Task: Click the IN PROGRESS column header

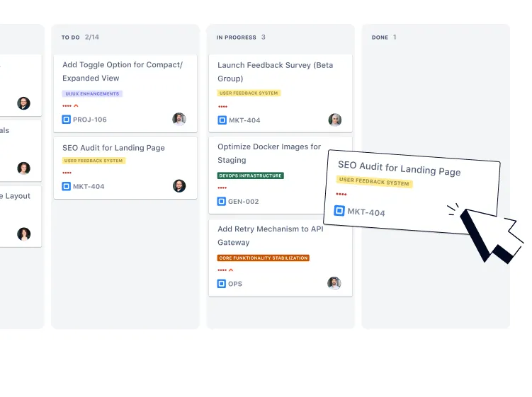Action: coord(237,38)
